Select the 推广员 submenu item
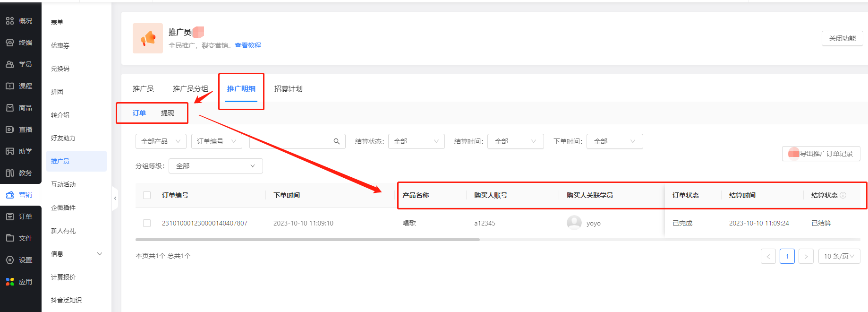Image resolution: width=868 pixels, height=312 pixels. click(77, 161)
